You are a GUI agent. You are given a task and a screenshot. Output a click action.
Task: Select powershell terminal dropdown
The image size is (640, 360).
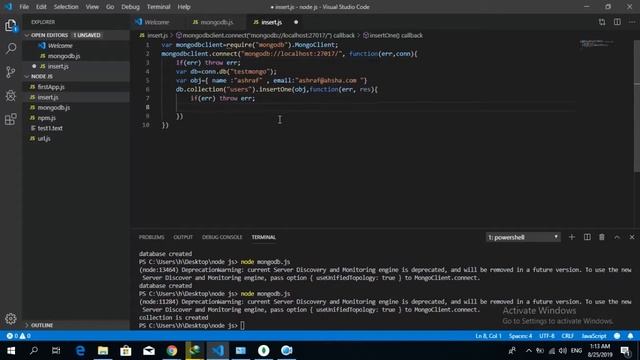click(x=523, y=237)
